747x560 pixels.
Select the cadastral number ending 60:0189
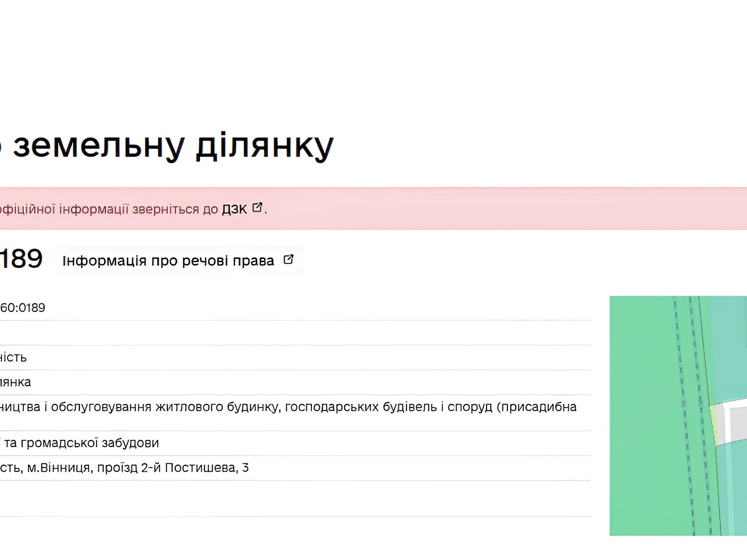[22, 308]
